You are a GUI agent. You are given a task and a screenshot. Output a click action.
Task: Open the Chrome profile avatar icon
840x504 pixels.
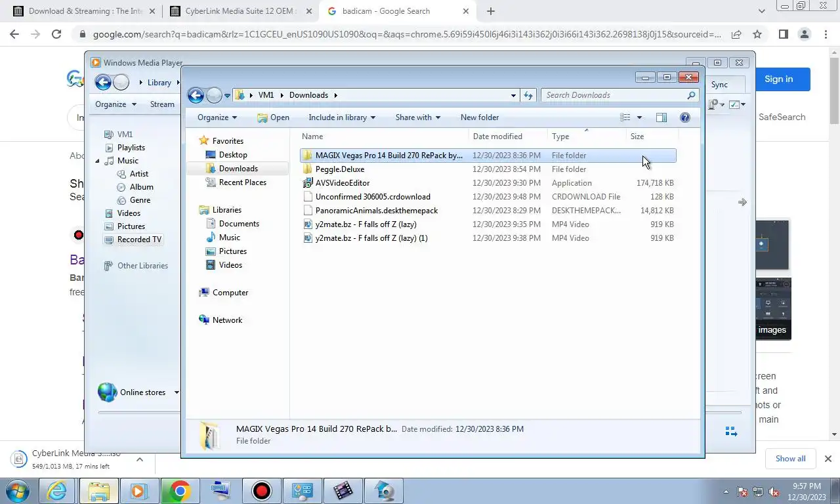click(805, 34)
